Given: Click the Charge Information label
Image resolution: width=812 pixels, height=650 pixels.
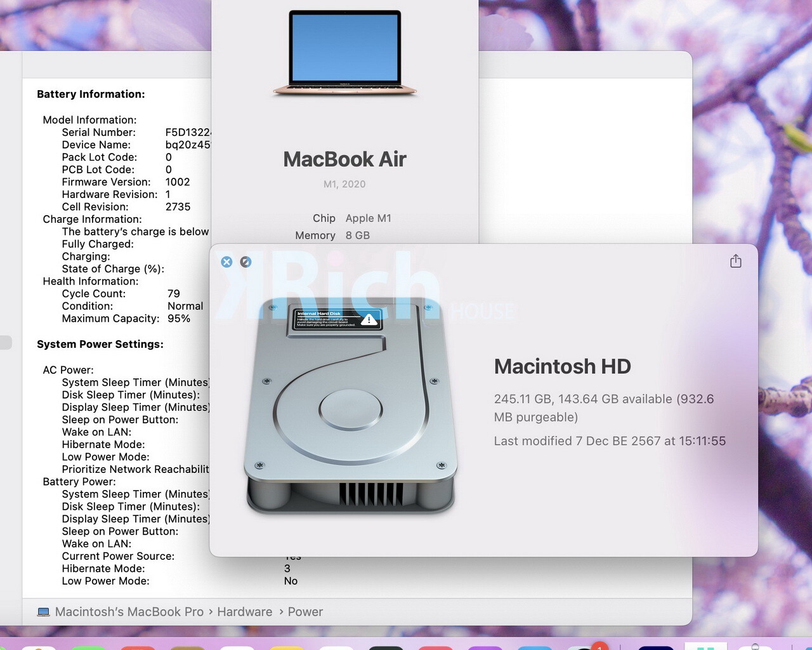Looking at the screenshot, I should tap(92, 219).
